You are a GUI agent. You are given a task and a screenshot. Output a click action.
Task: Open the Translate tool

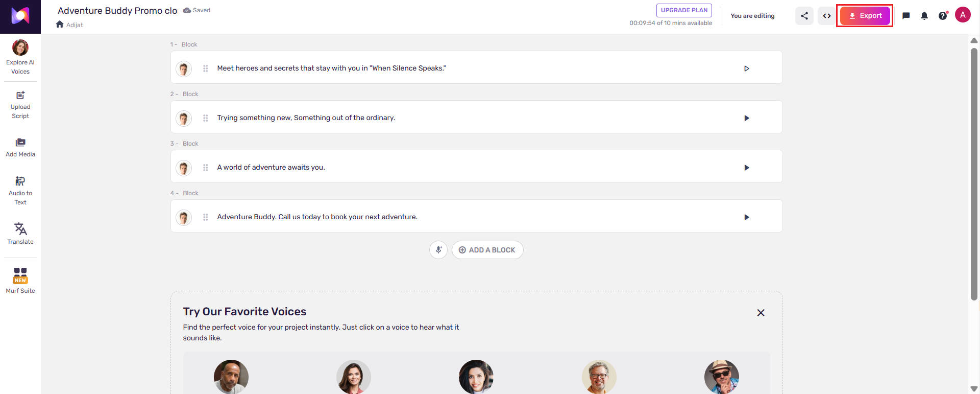20,234
